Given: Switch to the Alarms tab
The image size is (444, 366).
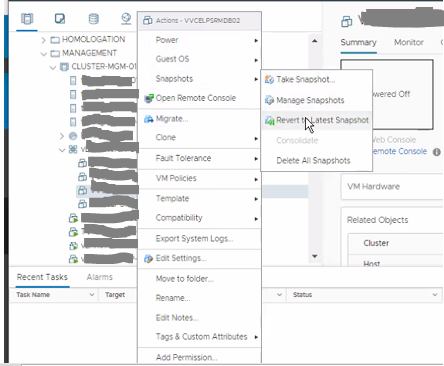Looking at the screenshot, I should tap(100, 277).
